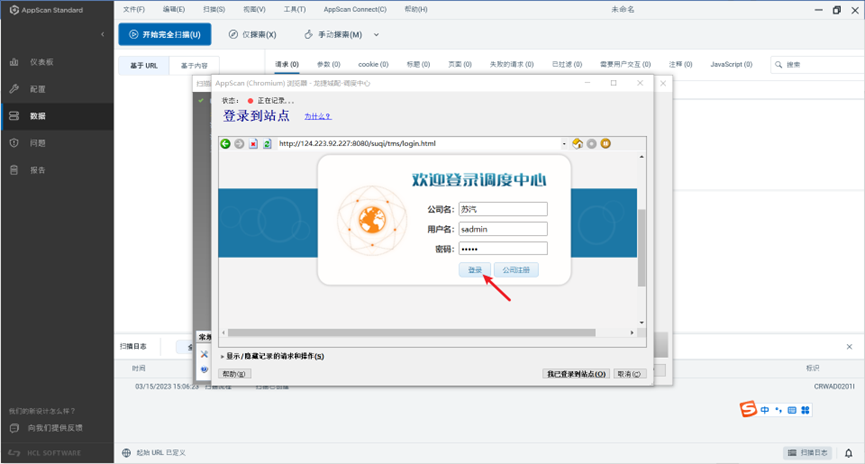Open the 为什么? help link
The height and width of the screenshot is (464, 865).
pyautogui.click(x=318, y=116)
